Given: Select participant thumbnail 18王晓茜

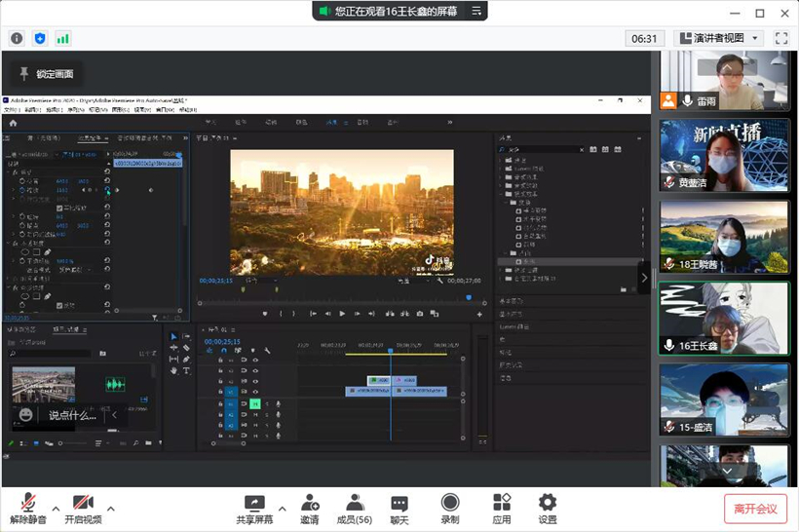Looking at the screenshot, I should (724, 237).
